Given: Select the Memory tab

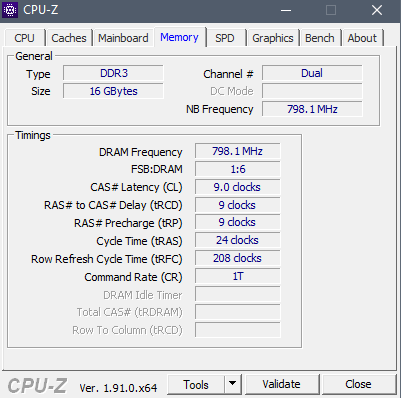Looking at the screenshot, I should (x=179, y=37).
